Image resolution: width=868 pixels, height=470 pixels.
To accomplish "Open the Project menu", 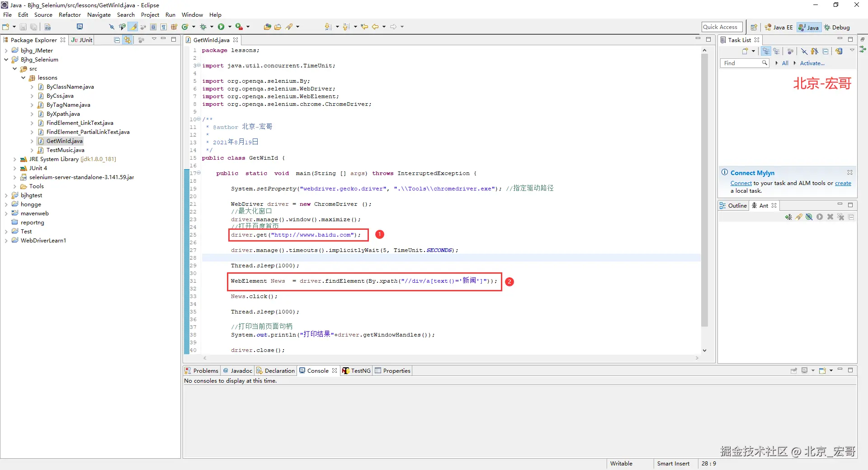I will 150,15.
